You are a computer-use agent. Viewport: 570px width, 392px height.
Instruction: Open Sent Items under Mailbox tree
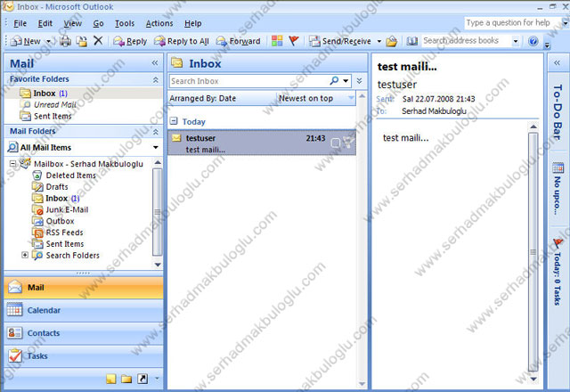point(58,243)
